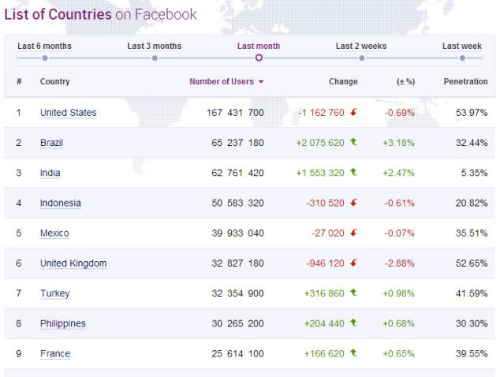Viewport: 500px width, 377px height.
Task: Switch to the Last week period label
Action: click(462, 46)
